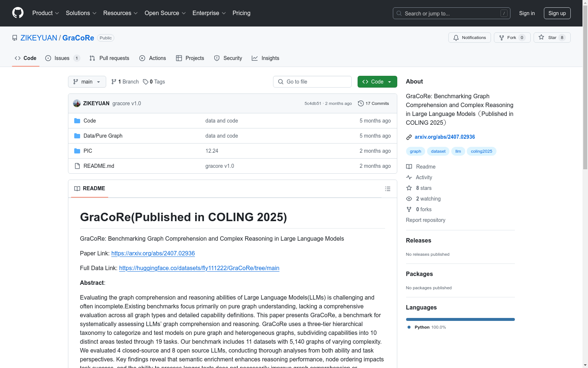Click the graph topic tag

[x=416, y=151]
